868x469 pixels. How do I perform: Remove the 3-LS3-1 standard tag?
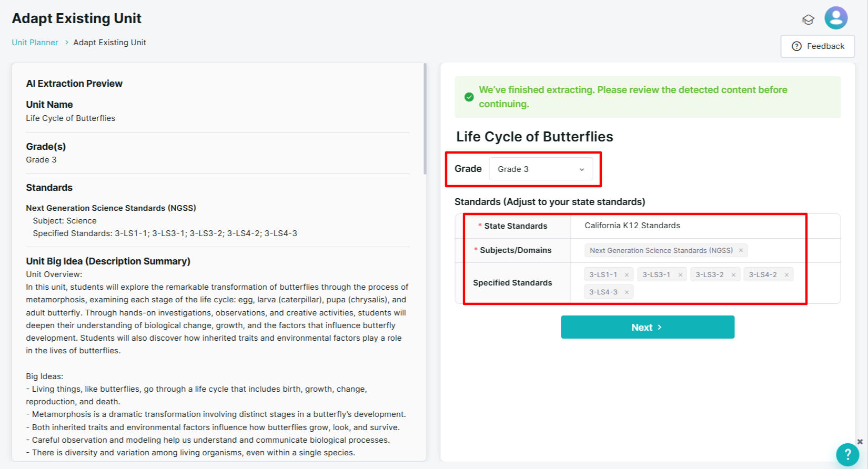coord(680,275)
